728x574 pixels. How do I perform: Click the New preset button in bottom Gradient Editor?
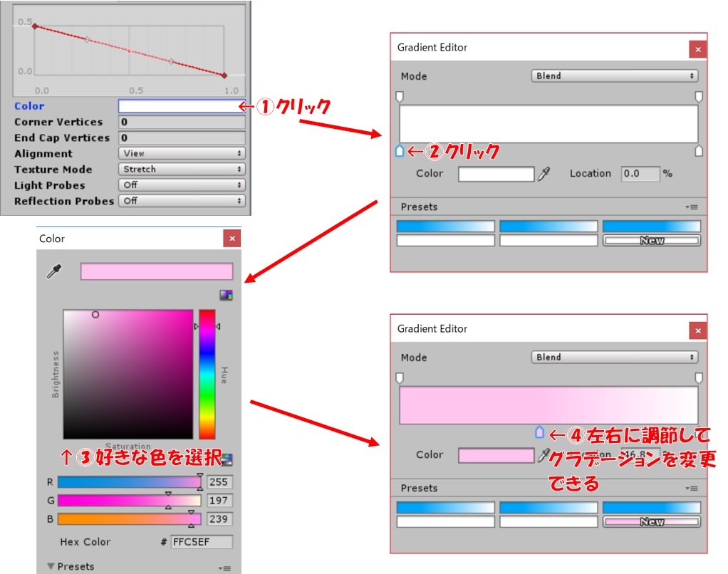pos(652,522)
